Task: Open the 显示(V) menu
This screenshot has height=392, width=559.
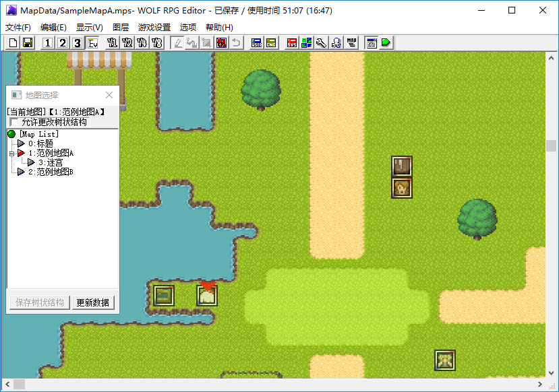Action: tap(90, 28)
